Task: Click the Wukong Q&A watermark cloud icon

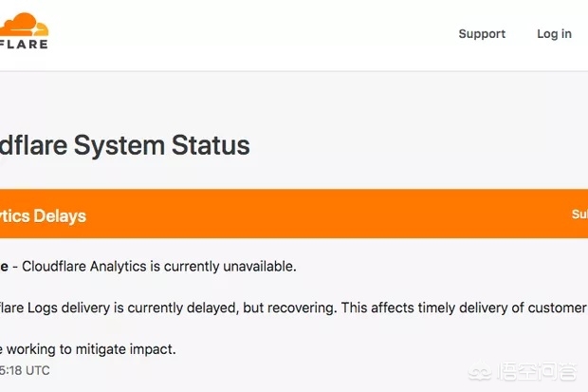Action: tap(480, 373)
